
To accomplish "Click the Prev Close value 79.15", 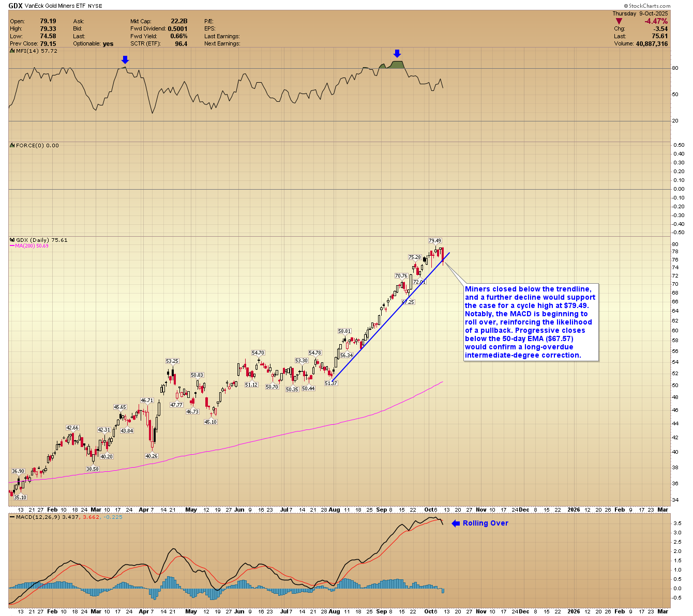I will point(48,44).
